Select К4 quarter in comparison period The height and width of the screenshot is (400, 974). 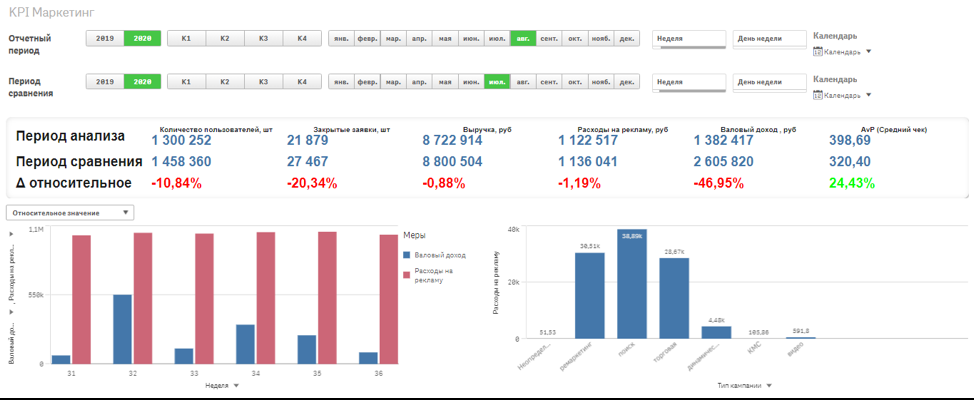click(301, 82)
